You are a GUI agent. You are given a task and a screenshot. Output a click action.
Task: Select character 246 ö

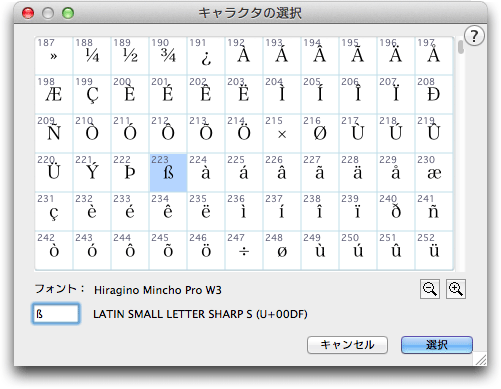coord(206,251)
